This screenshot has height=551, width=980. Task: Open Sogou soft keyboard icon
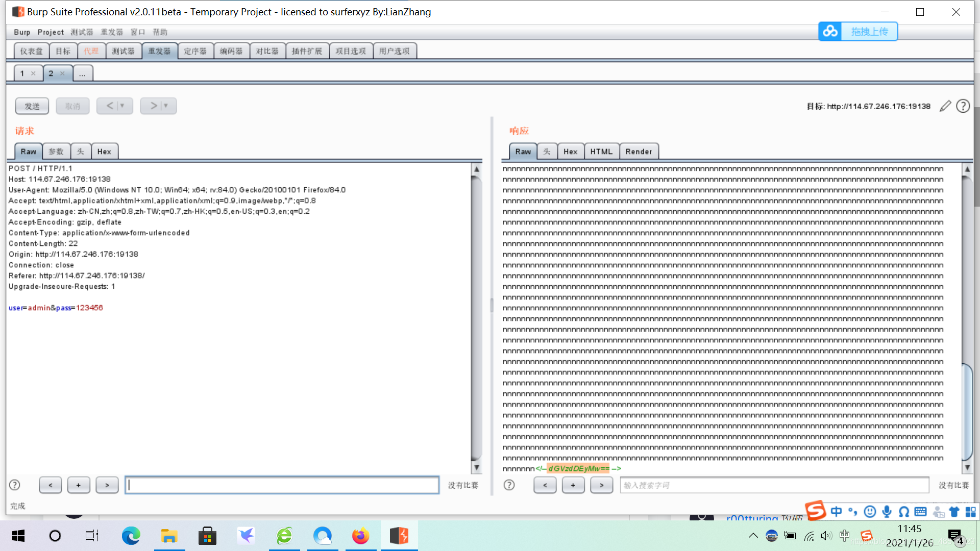(x=920, y=512)
